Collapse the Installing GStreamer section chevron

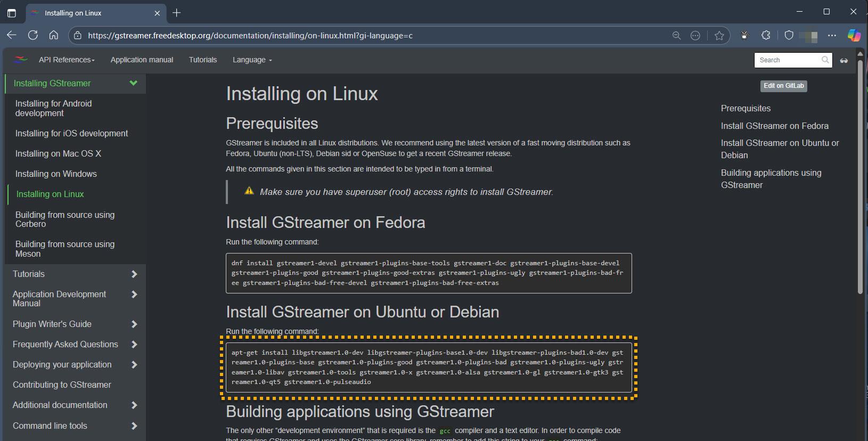(x=133, y=83)
